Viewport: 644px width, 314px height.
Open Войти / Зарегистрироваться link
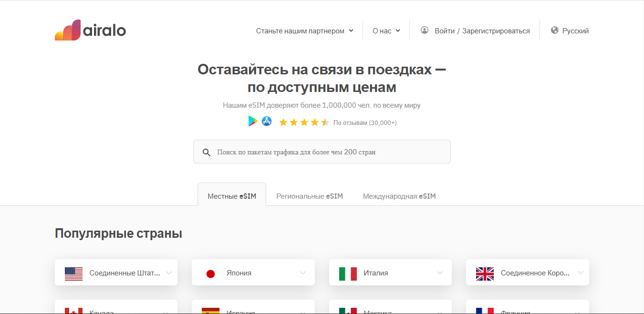[x=482, y=31]
